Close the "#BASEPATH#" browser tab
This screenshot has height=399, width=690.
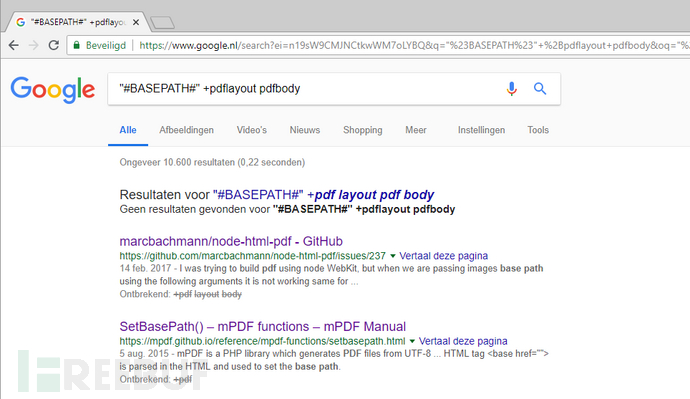click(x=136, y=22)
